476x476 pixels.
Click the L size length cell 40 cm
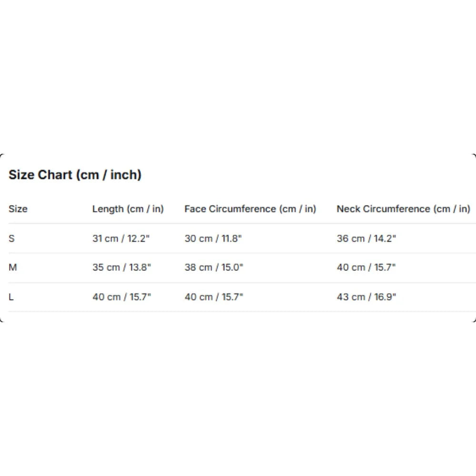click(121, 297)
